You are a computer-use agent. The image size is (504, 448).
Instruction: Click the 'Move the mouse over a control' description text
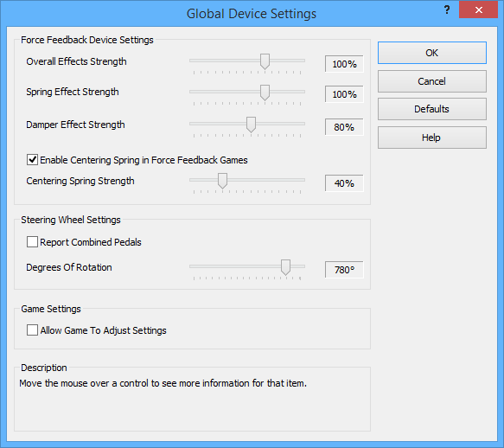163,383
